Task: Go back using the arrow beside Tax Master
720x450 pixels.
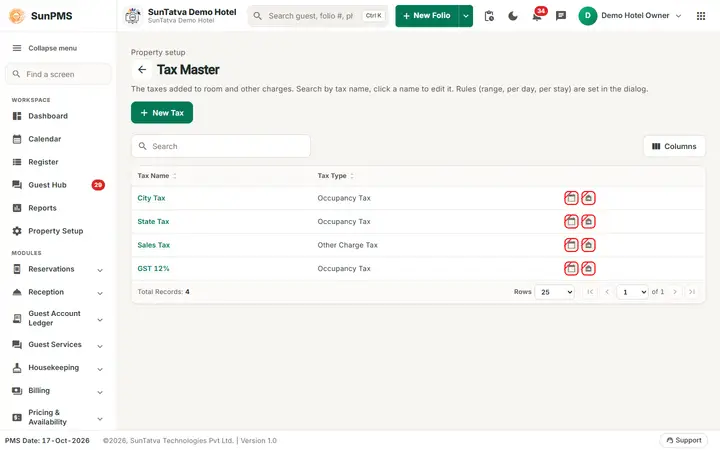Action: tap(142, 70)
